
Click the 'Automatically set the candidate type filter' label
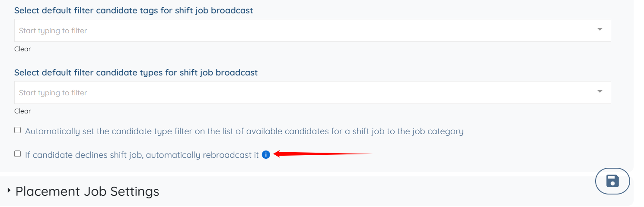click(244, 131)
